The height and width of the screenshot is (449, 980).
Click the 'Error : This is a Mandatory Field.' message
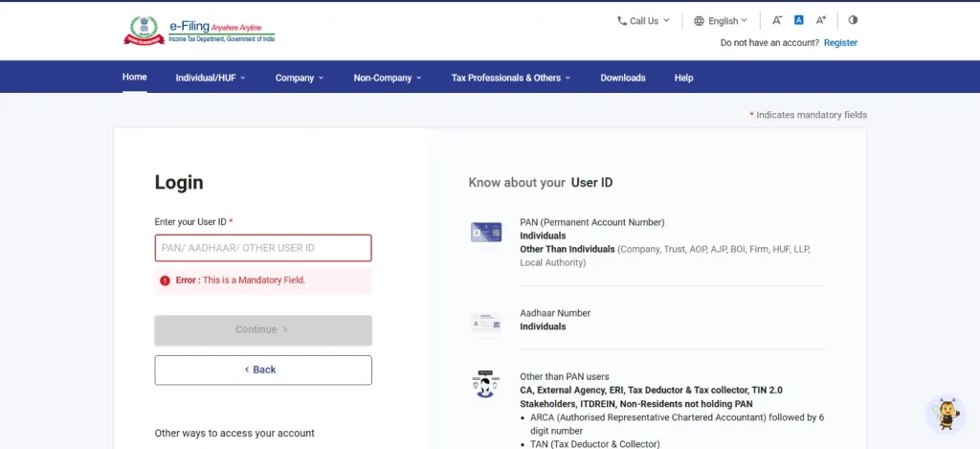pos(263,281)
